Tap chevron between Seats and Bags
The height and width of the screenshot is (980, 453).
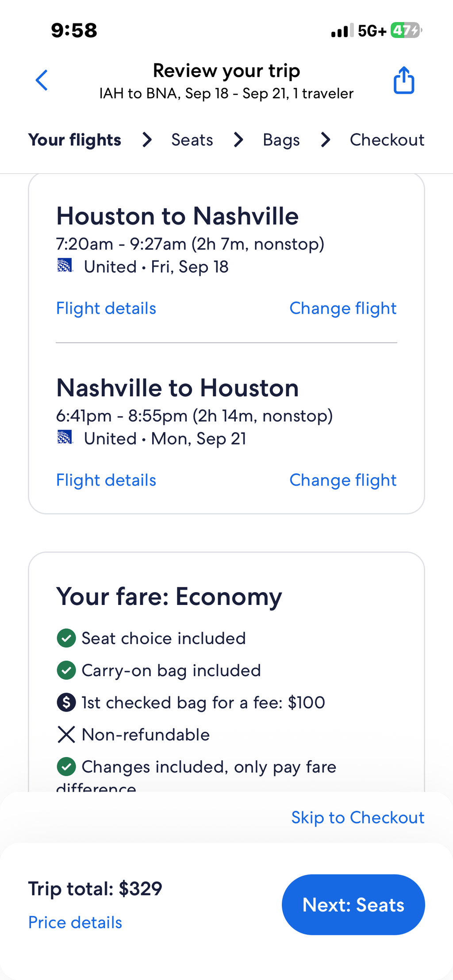(238, 140)
